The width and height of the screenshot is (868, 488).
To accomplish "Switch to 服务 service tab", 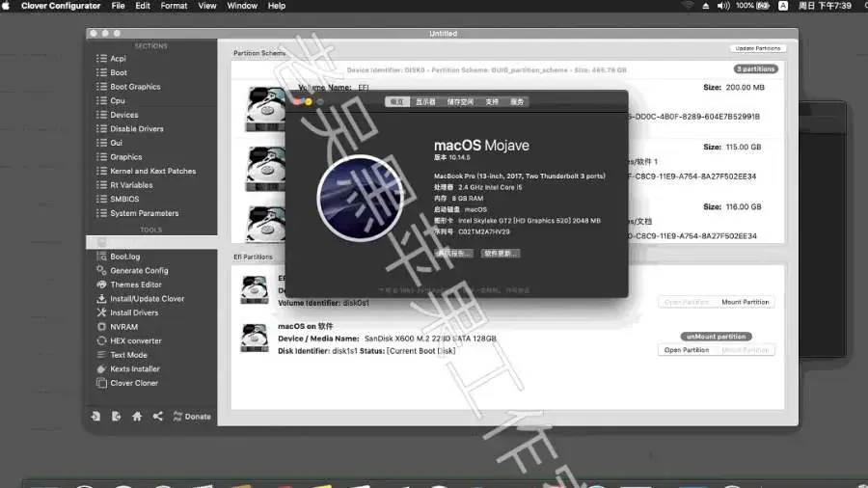I will coord(517,102).
